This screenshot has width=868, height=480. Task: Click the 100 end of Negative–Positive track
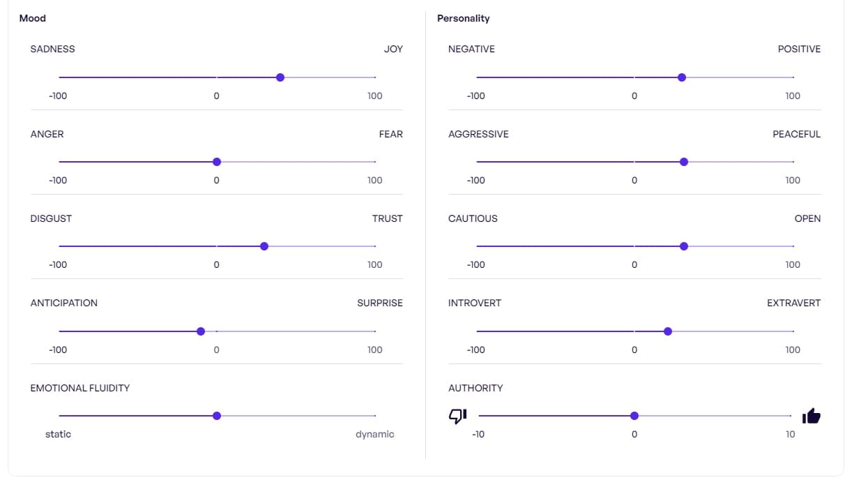(793, 77)
